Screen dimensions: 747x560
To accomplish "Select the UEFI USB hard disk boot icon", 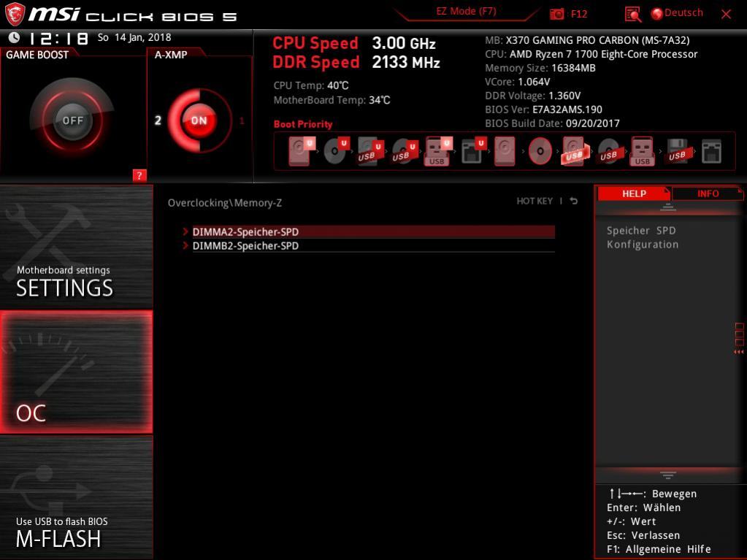I will [x=371, y=151].
